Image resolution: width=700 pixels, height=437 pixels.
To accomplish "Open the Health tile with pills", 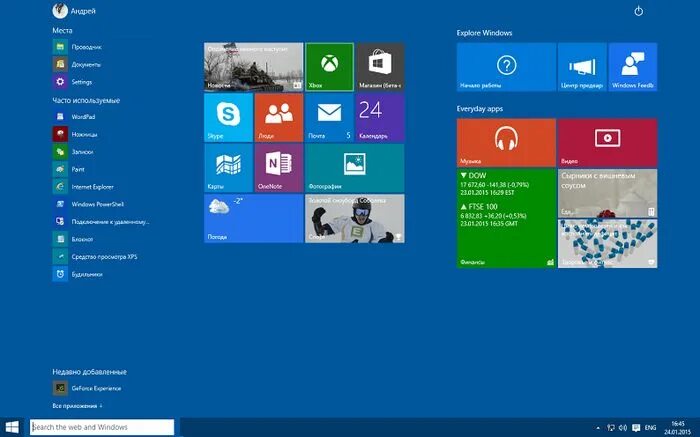I will click(x=608, y=244).
